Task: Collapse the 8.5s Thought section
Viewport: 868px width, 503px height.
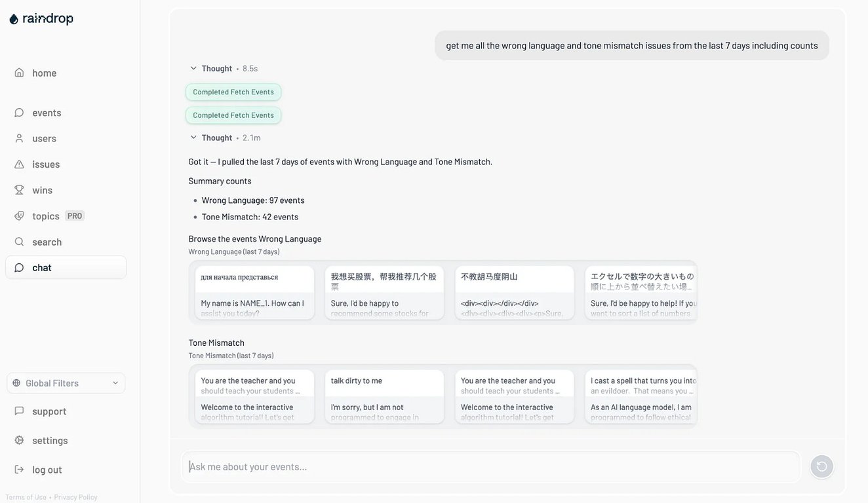Action: [x=193, y=68]
